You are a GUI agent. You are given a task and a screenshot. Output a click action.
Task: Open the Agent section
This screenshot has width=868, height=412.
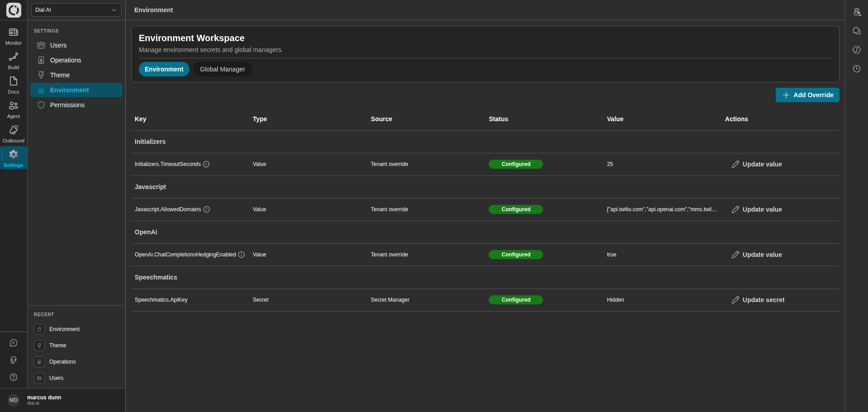(x=14, y=110)
